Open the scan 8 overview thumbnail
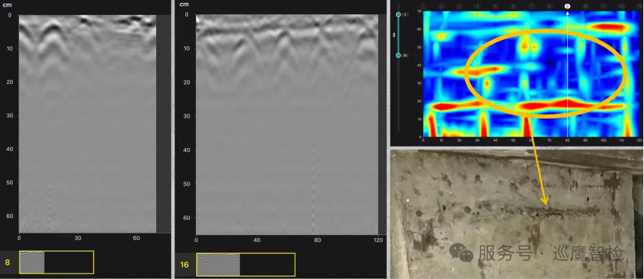 tap(56, 262)
